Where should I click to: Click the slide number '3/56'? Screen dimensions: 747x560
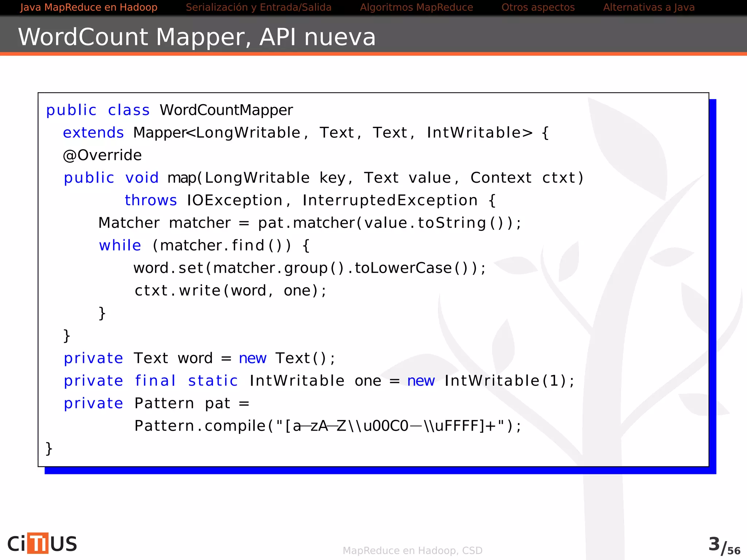(724, 546)
